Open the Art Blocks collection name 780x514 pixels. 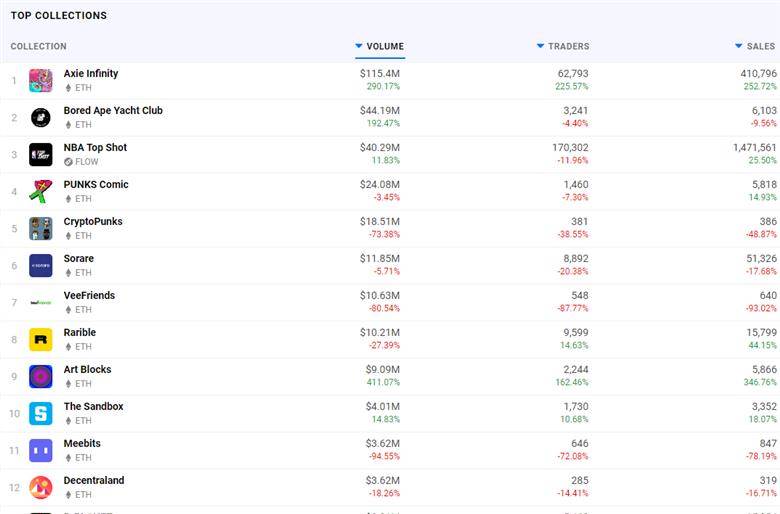coord(87,370)
